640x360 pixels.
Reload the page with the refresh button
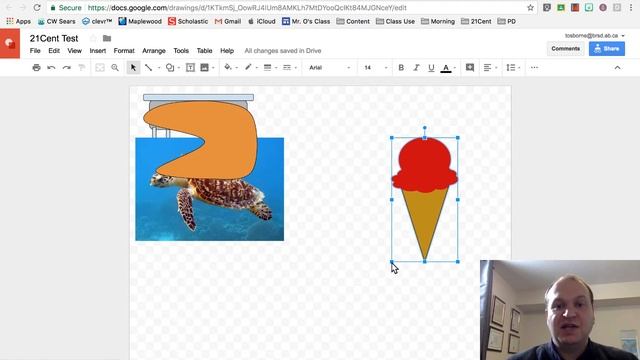(x=37, y=7)
